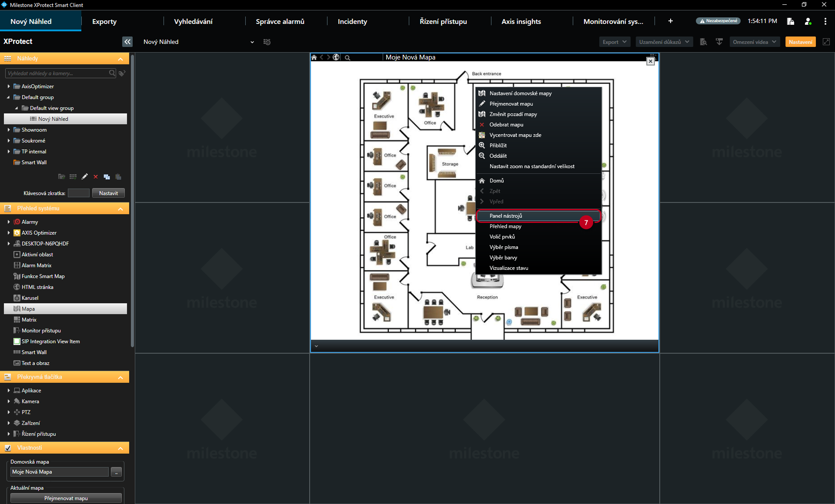Image resolution: width=835 pixels, height=504 pixels.
Task: Click the create new group folder icon
Action: (x=62, y=177)
